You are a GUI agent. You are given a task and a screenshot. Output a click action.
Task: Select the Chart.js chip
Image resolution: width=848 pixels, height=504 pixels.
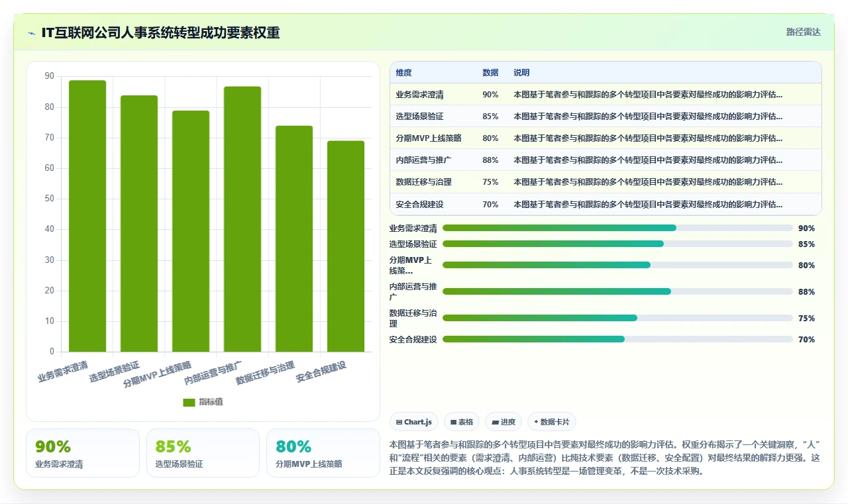tap(414, 422)
